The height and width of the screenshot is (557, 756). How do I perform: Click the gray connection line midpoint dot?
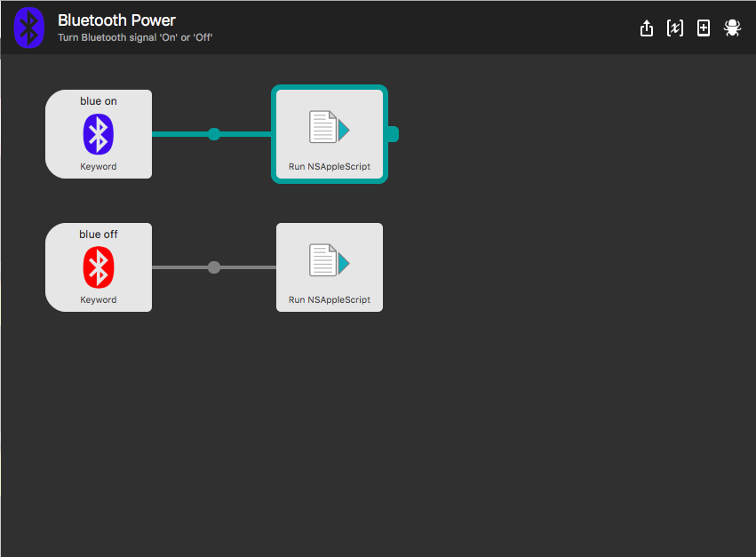pyautogui.click(x=214, y=267)
